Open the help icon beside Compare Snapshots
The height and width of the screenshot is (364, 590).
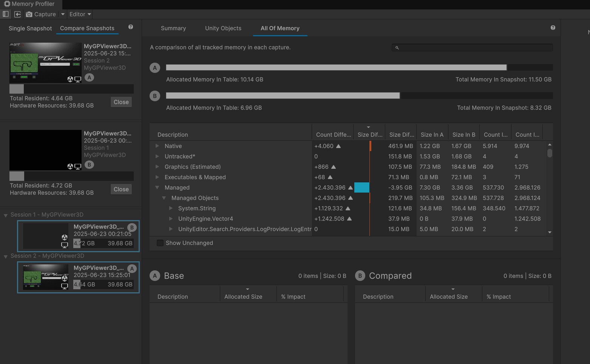pos(130,27)
